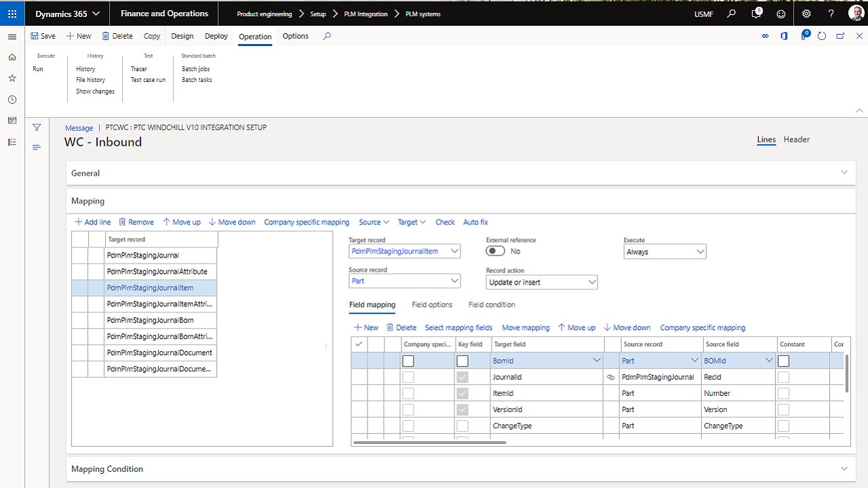Click the Message breadcrumb link
This screenshot has height=488, width=868.
coord(79,127)
